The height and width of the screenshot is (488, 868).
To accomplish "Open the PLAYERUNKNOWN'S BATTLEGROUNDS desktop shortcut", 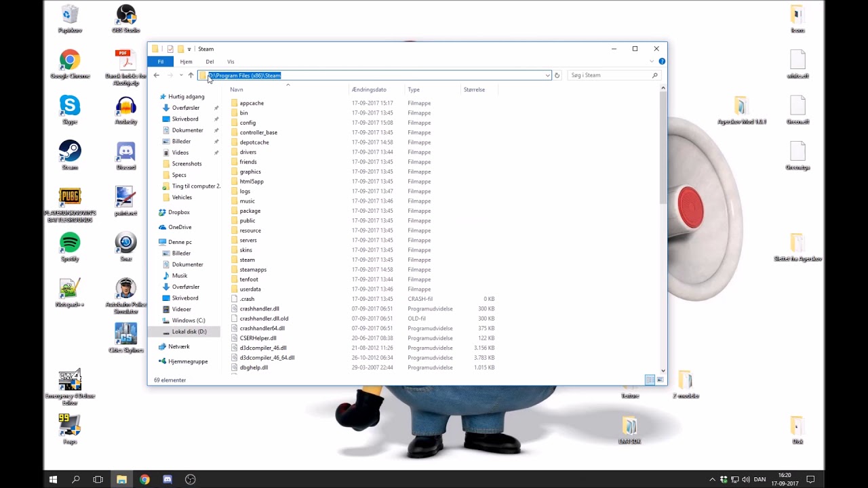I will pos(70,204).
